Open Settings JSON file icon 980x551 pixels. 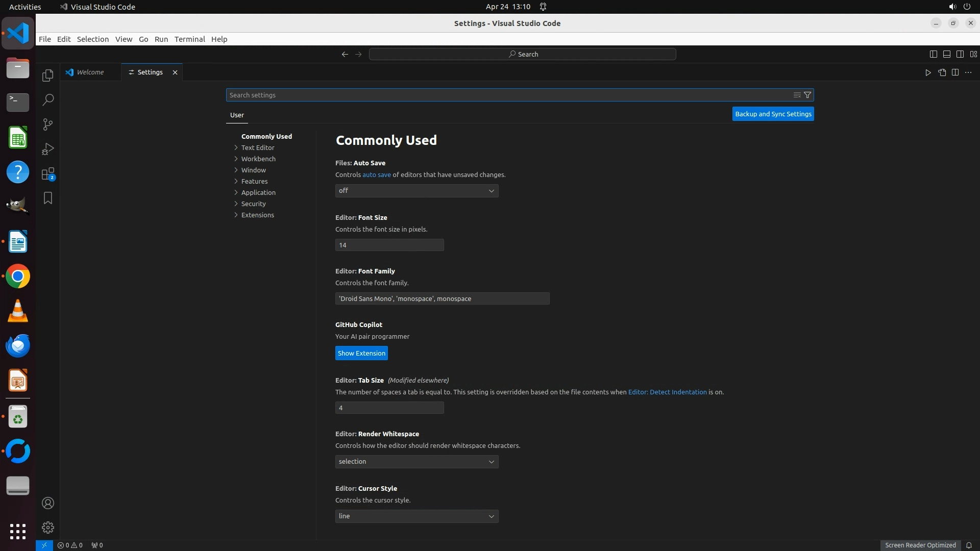[942, 72]
